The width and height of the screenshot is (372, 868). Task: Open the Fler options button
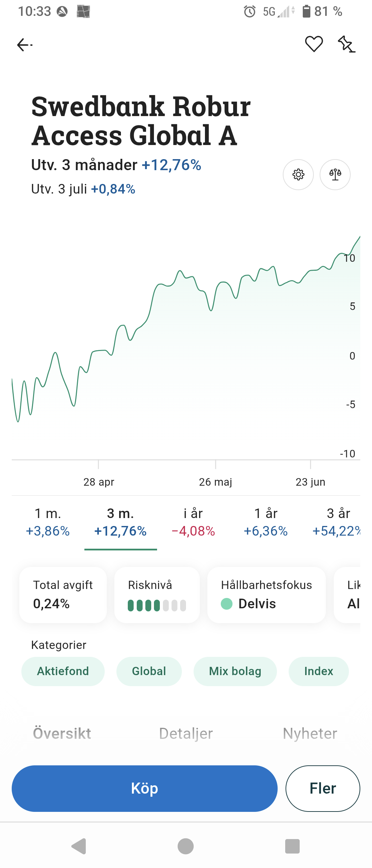point(323,788)
